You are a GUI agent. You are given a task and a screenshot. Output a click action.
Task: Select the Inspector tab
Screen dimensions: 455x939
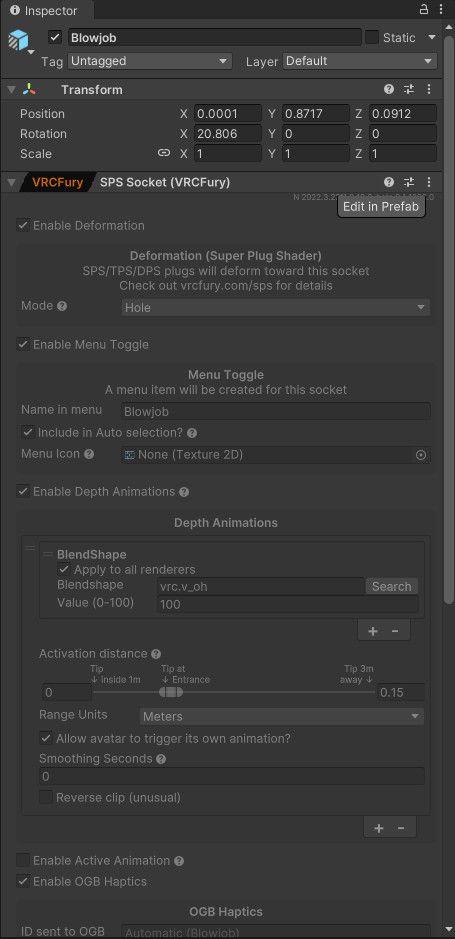point(43,10)
